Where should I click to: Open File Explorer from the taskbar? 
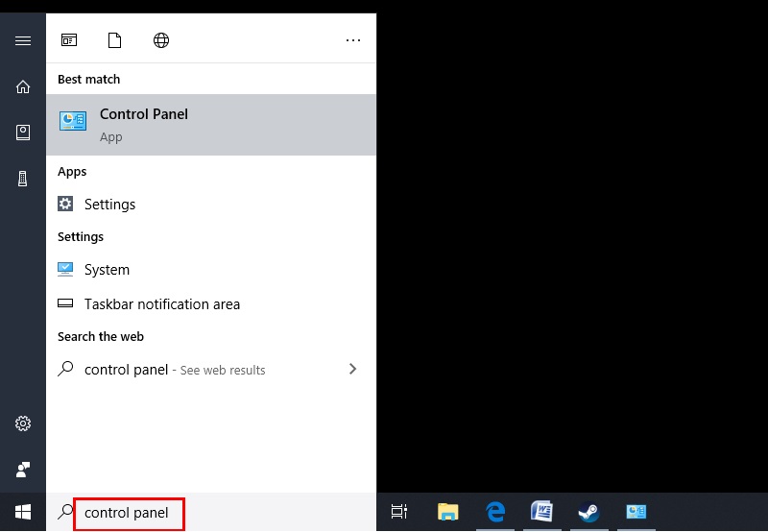(x=447, y=512)
